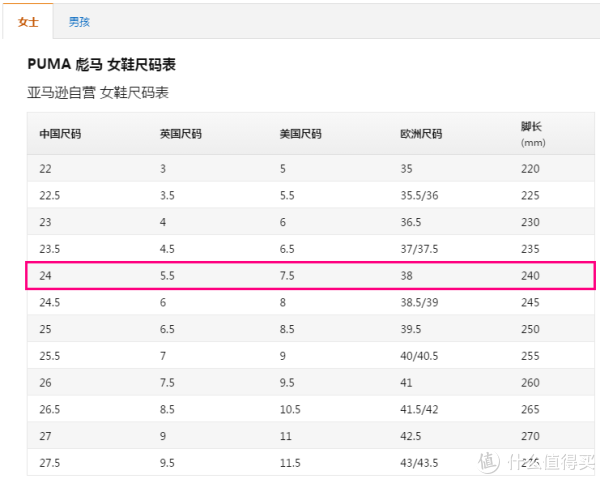Click UK size 5.5 in row 24
The width and height of the screenshot is (600, 479).
[167, 276]
